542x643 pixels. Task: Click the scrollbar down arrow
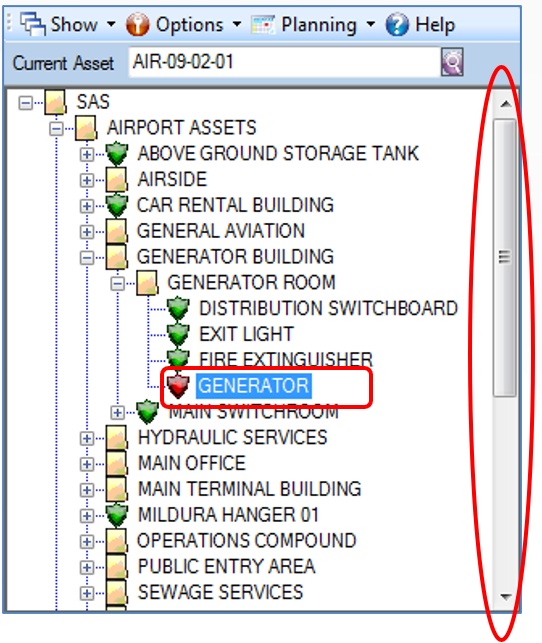pyautogui.click(x=506, y=597)
